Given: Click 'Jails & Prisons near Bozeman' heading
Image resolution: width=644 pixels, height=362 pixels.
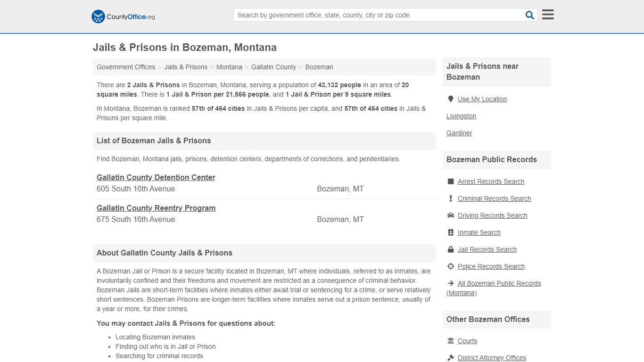Looking at the screenshot, I should click(x=483, y=72).
